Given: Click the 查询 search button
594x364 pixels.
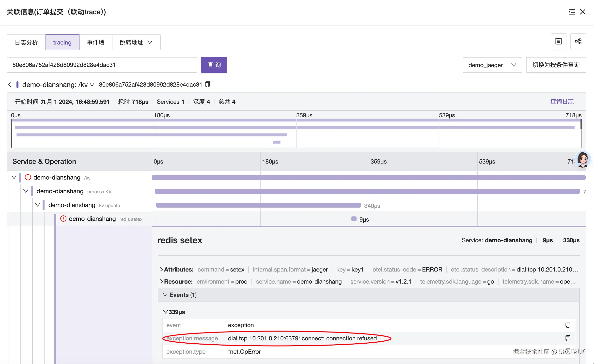Looking at the screenshot, I should click(214, 65).
